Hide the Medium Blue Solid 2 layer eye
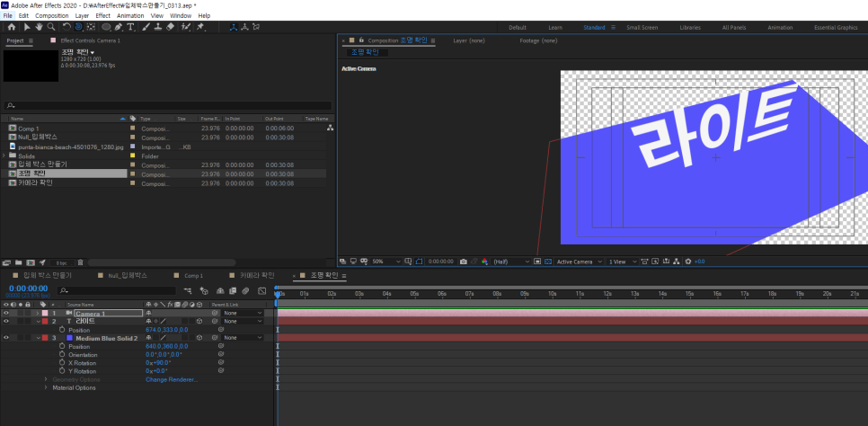The width and height of the screenshot is (868, 426). (x=6, y=337)
